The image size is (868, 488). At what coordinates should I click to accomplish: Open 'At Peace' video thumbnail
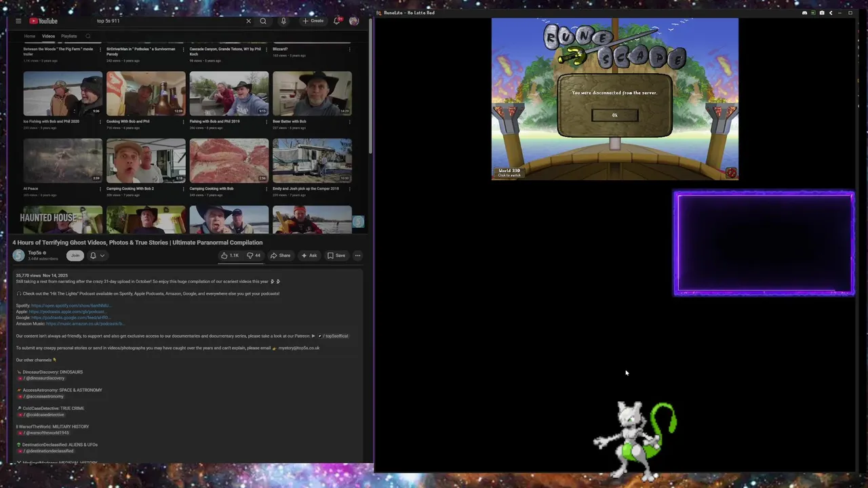(x=63, y=161)
